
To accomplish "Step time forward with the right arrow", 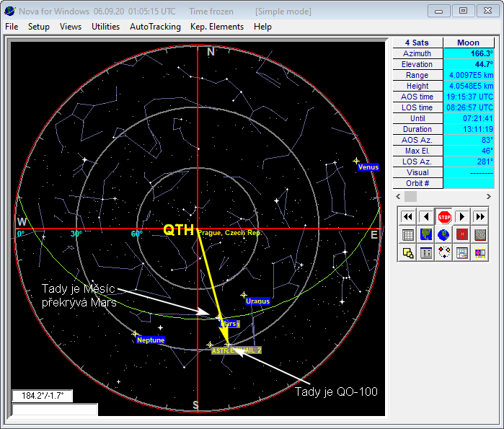I will [462, 216].
